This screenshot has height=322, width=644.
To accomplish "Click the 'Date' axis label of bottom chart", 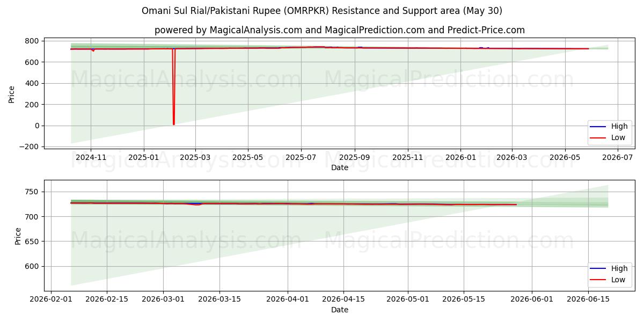I will coord(340,310).
